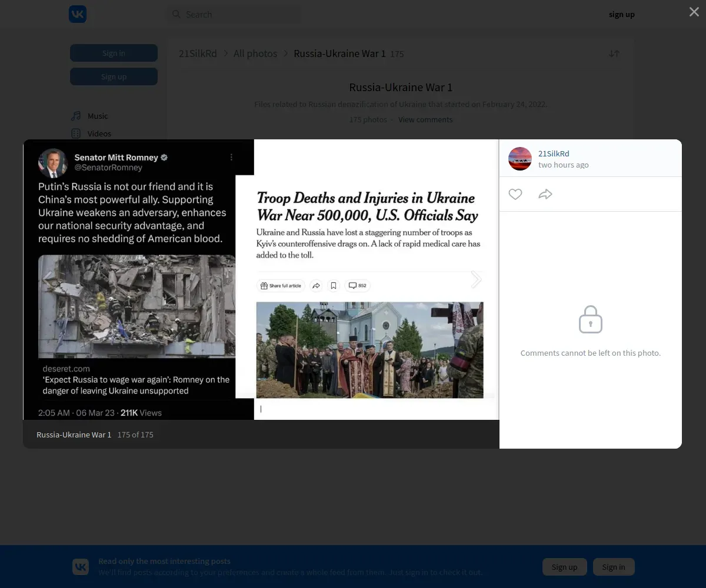Open Russia-Ukraine War 1 breadcrumb

(339, 54)
